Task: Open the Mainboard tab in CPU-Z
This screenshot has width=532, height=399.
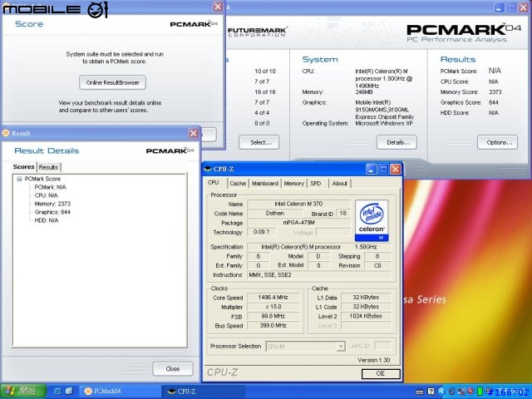Action: click(265, 183)
